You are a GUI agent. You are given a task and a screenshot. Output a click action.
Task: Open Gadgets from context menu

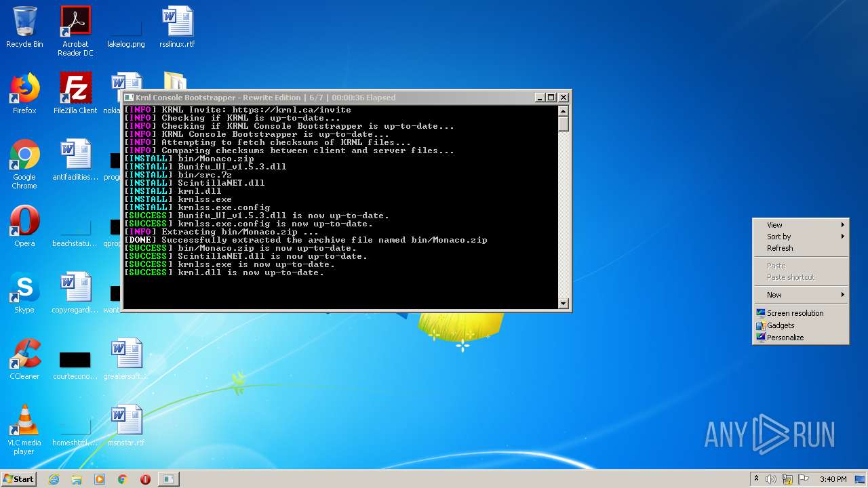(x=801, y=325)
